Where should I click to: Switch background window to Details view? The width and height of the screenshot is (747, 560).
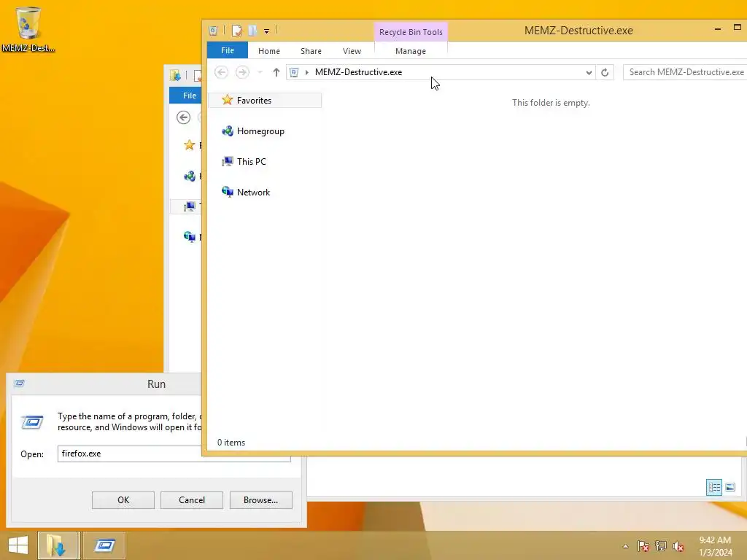[x=714, y=487]
